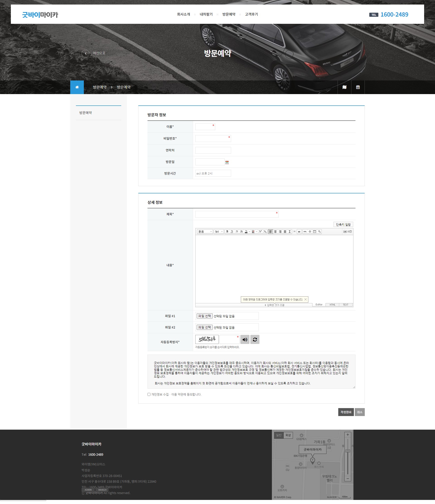
Task: Justify text in the editor toolbar
Action: [x=285, y=231]
